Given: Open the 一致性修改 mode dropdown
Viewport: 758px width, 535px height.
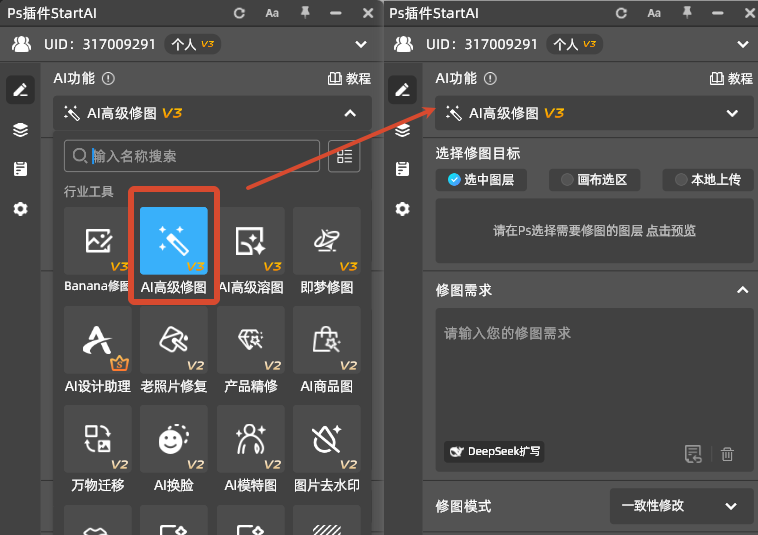Looking at the screenshot, I should 682,506.
